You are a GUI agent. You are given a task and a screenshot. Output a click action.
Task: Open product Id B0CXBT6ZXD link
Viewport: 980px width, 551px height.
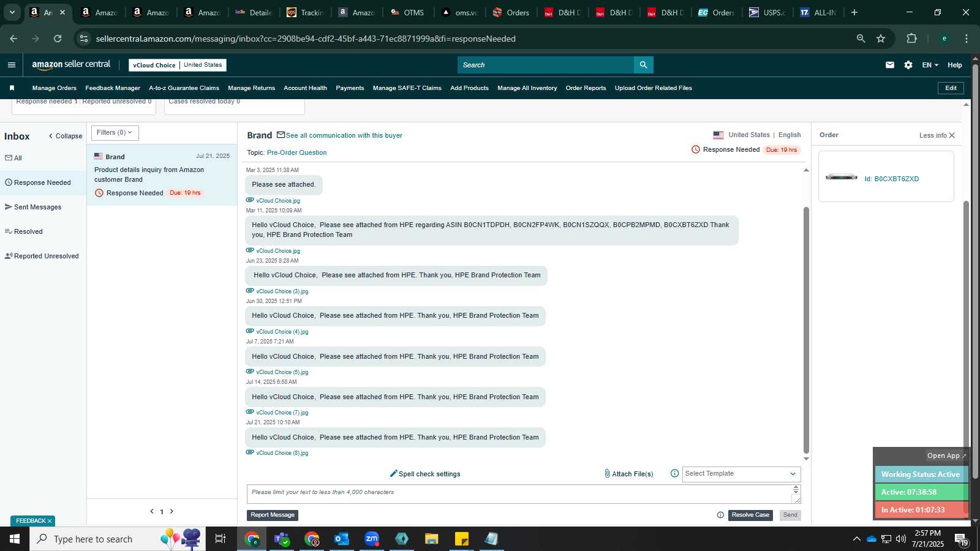(892, 179)
